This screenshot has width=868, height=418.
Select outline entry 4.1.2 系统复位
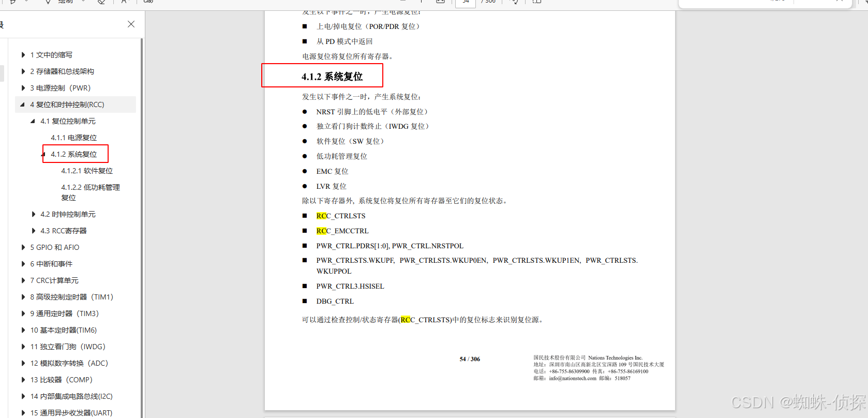pos(74,154)
